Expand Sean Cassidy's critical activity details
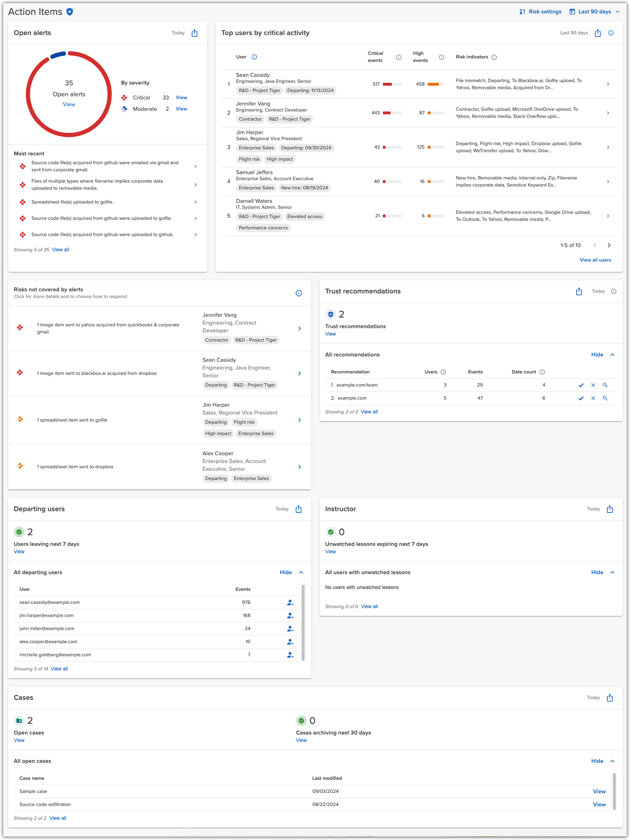 click(x=608, y=84)
